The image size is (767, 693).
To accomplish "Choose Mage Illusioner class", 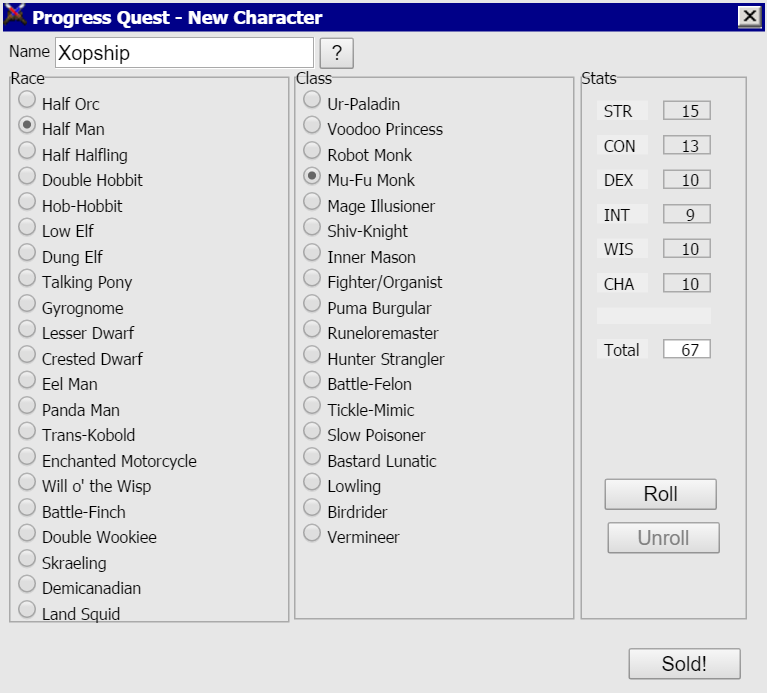I will click(x=312, y=201).
